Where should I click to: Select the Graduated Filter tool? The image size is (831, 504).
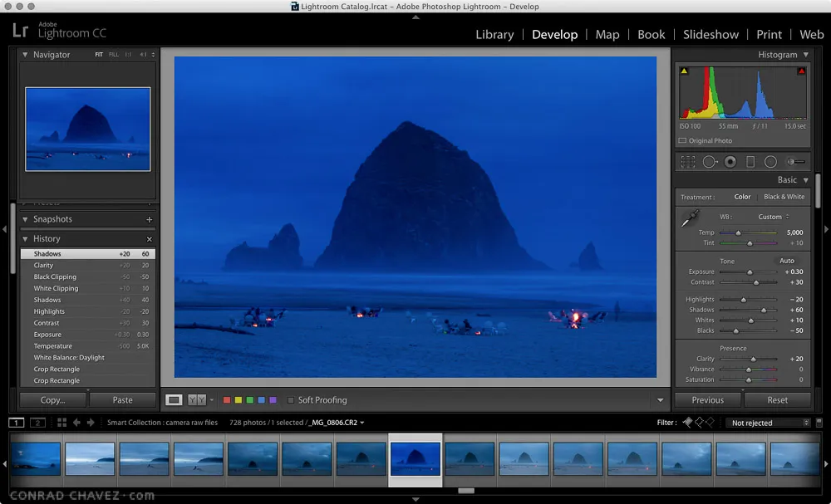750,162
